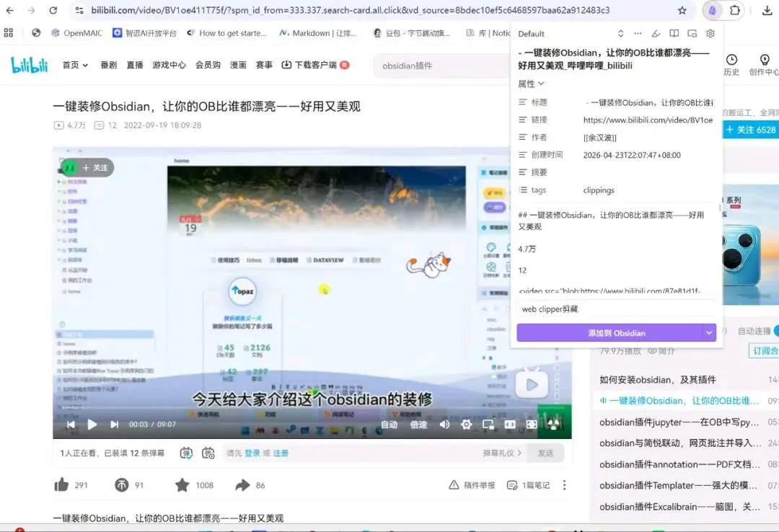Click the Obsidian Web Clipper extension icon
The width and height of the screenshot is (779, 532).
(x=713, y=10)
